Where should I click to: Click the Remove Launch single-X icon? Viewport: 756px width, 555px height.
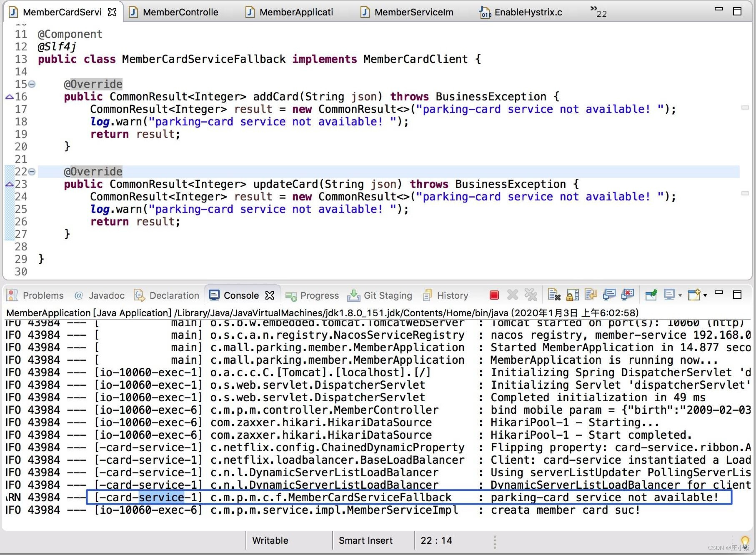click(x=513, y=295)
